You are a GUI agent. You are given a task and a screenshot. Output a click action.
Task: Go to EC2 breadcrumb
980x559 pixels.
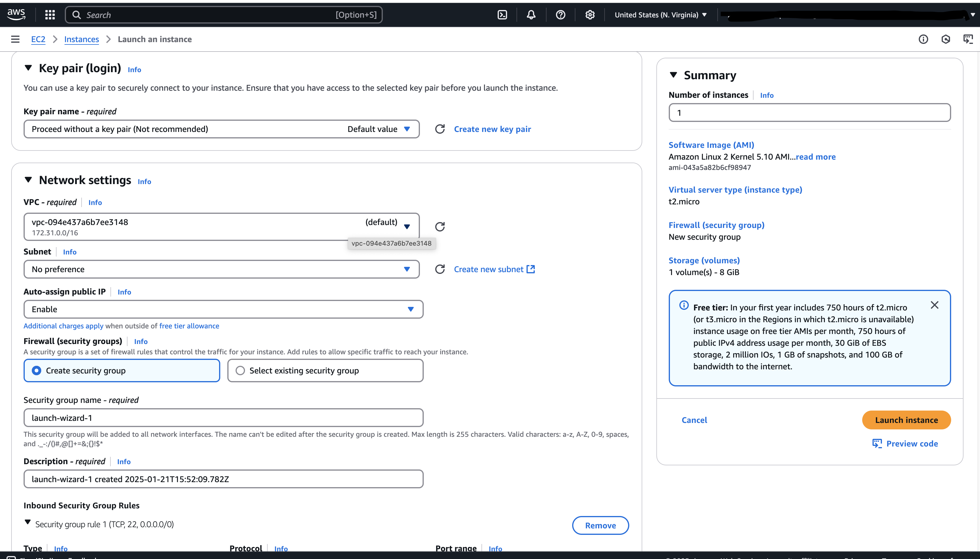point(38,39)
